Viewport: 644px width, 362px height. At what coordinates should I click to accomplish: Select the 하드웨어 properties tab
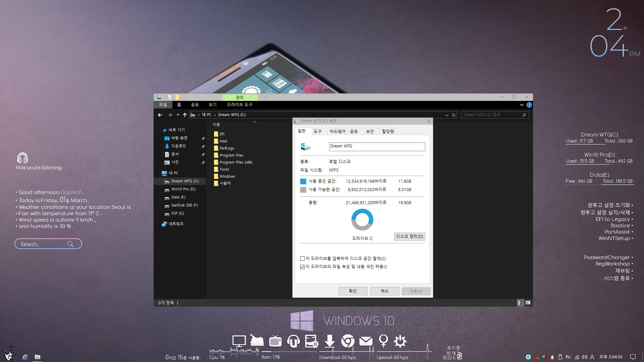click(337, 131)
